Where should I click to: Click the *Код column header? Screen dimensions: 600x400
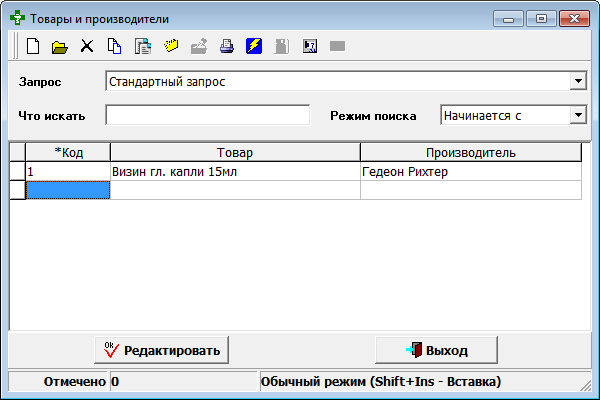(x=68, y=152)
